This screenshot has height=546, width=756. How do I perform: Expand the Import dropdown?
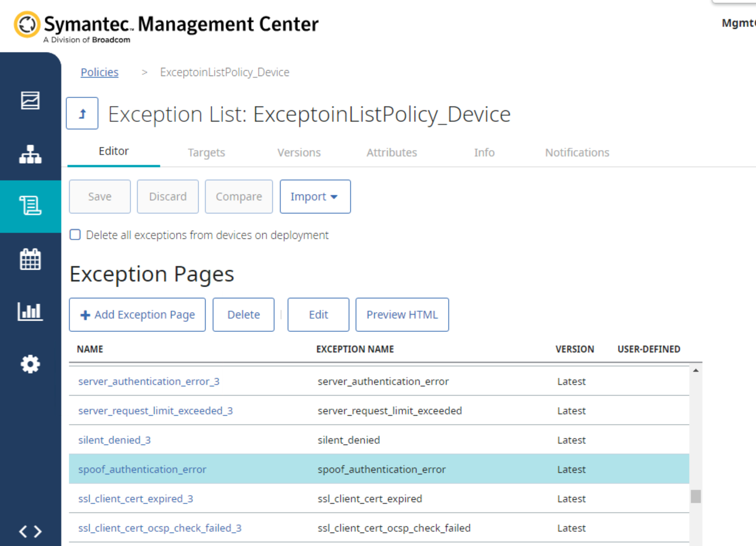[315, 197]
